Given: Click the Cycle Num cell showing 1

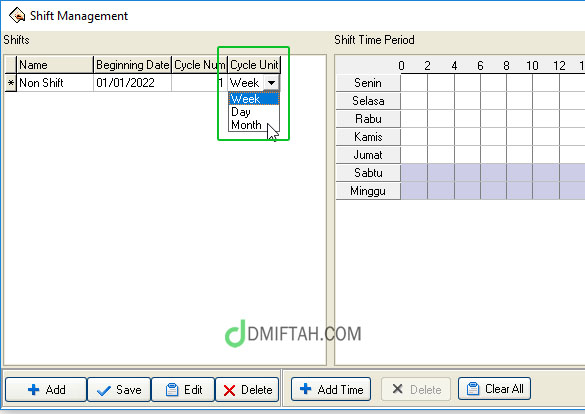Looking at the screenshot, I should 200,82.
